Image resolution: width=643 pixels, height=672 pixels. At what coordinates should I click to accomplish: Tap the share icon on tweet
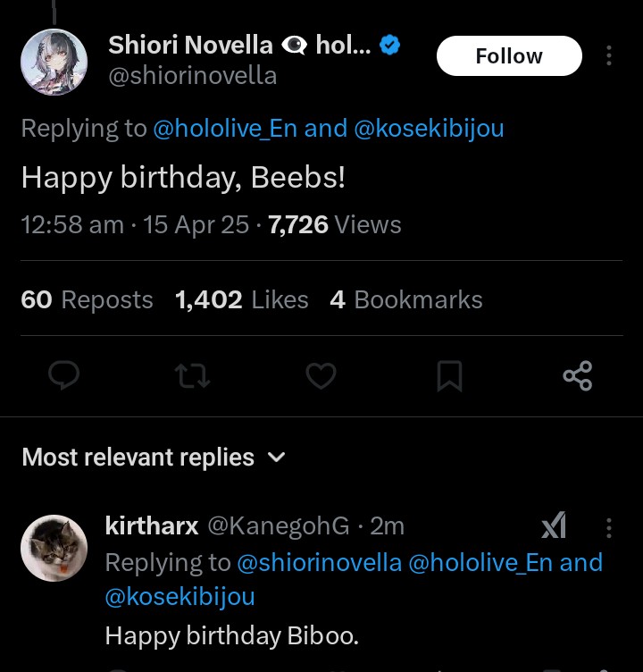click(x=578, y=376)
